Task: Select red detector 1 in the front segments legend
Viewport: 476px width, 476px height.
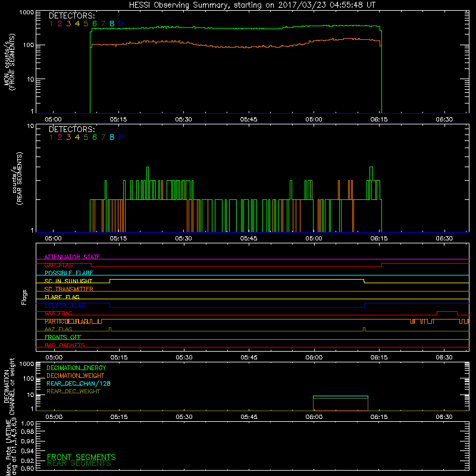Action: 51,23
